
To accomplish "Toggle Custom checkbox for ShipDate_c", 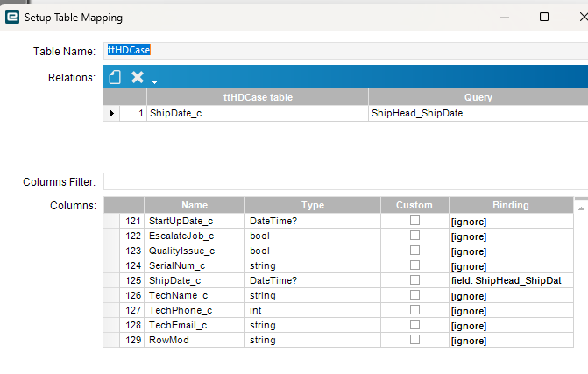I will point(414,280).
